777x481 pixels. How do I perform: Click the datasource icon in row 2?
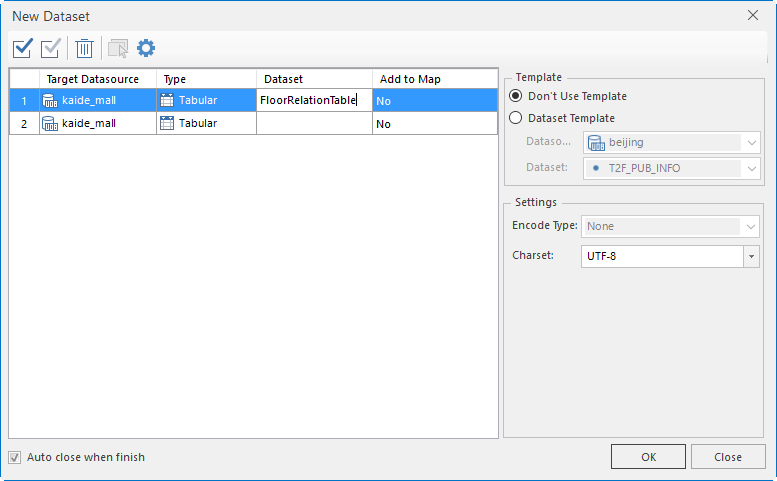tap(50, 124)
